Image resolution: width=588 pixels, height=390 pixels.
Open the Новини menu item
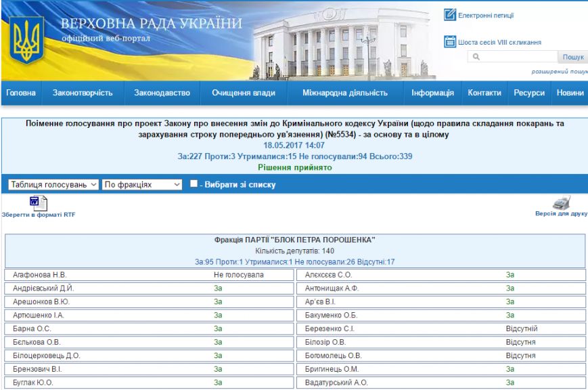coord(570,93)
